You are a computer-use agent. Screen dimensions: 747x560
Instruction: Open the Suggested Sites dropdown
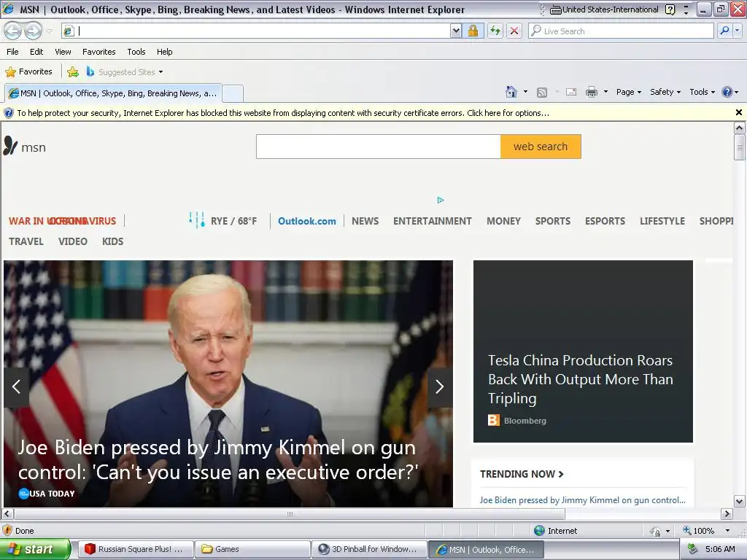click(160, 72)
